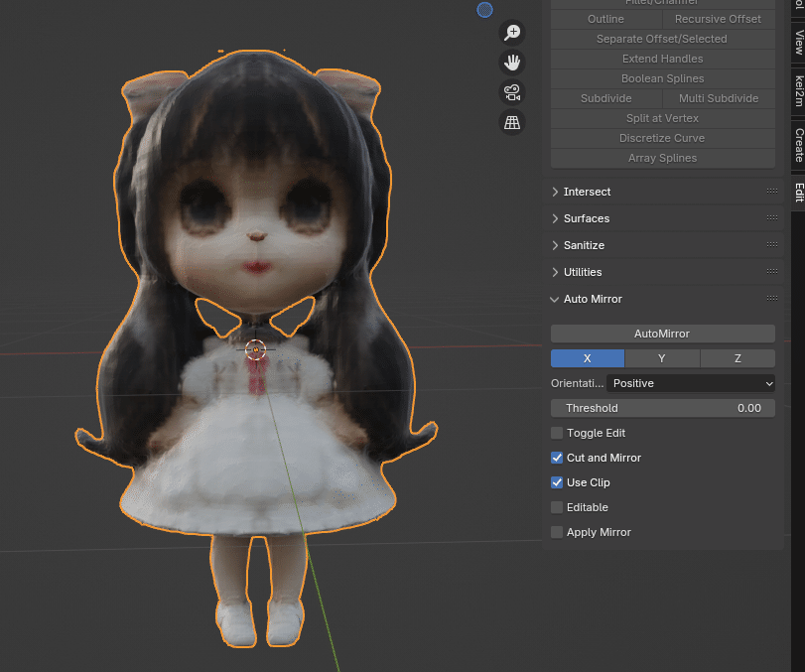
Task: Expand the Sanitize panel
Action: pos(555,245)
